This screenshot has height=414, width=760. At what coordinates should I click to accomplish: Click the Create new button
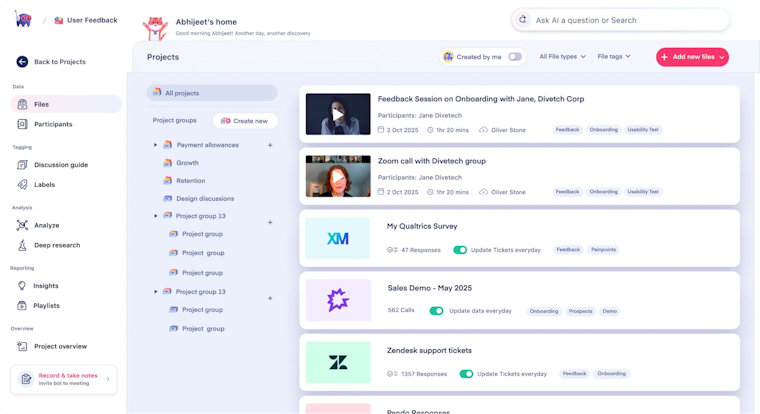pos(245,121)
